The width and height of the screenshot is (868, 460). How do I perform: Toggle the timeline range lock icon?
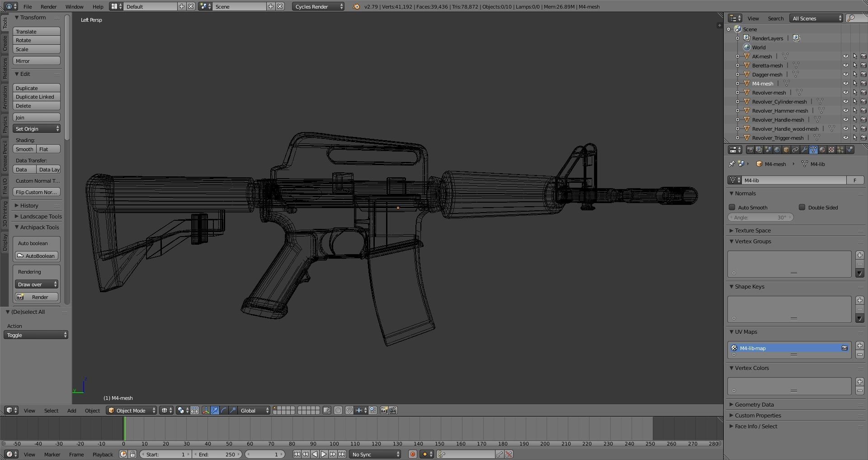point(132,454)
